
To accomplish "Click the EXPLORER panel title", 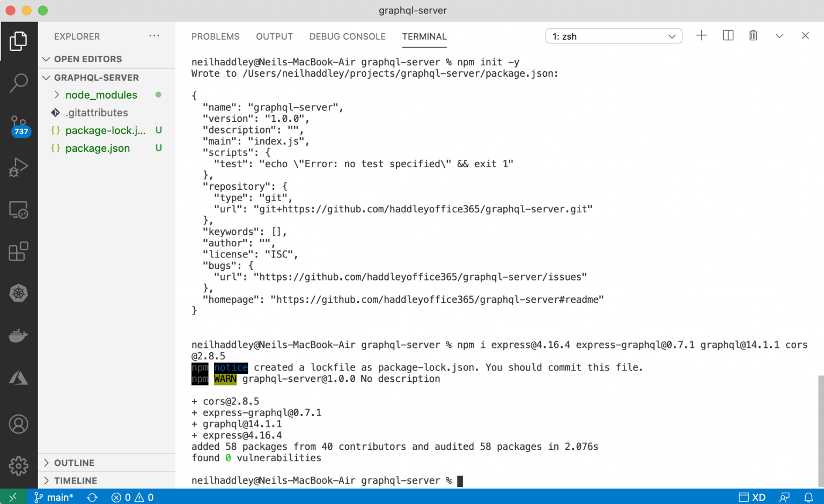I will point(77,36).
